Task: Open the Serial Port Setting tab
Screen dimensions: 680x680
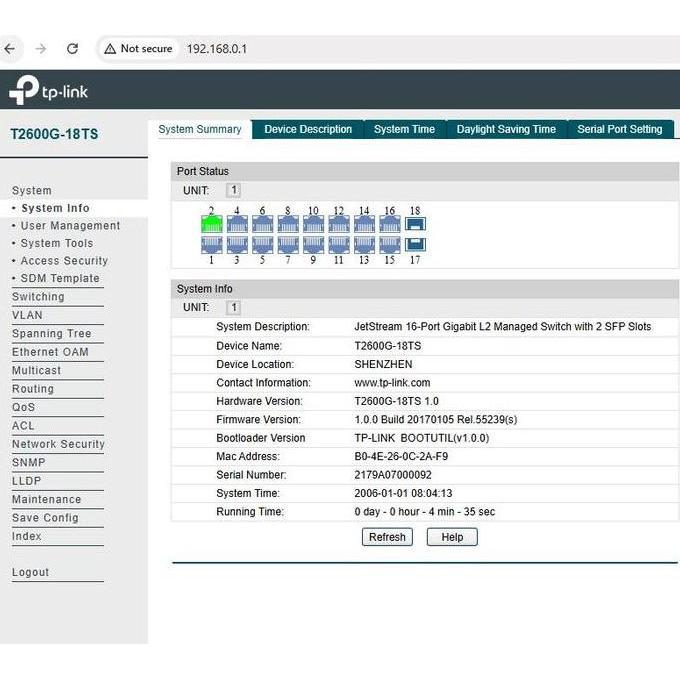Action: [620, 129]
